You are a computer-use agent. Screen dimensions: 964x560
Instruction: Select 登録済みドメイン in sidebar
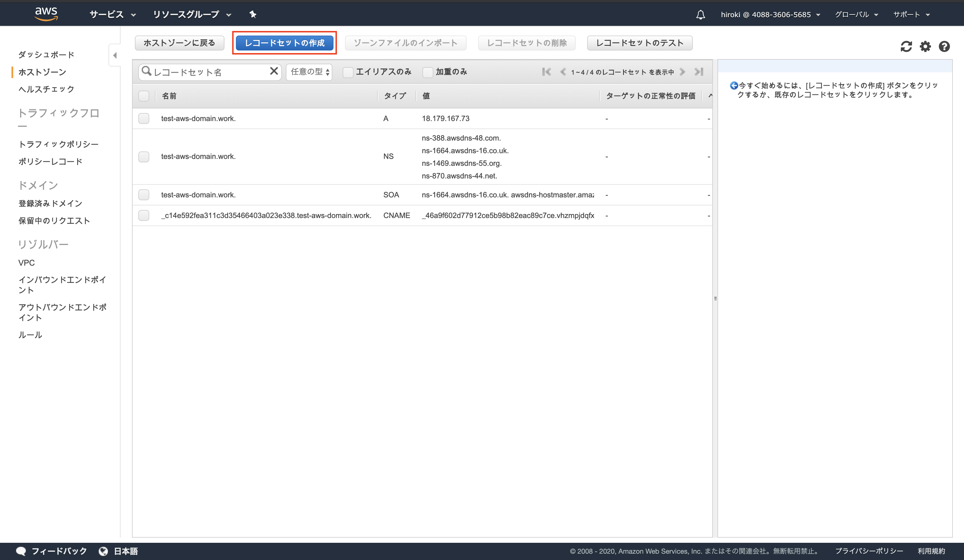pyautogui.click(x=50, y=203)
